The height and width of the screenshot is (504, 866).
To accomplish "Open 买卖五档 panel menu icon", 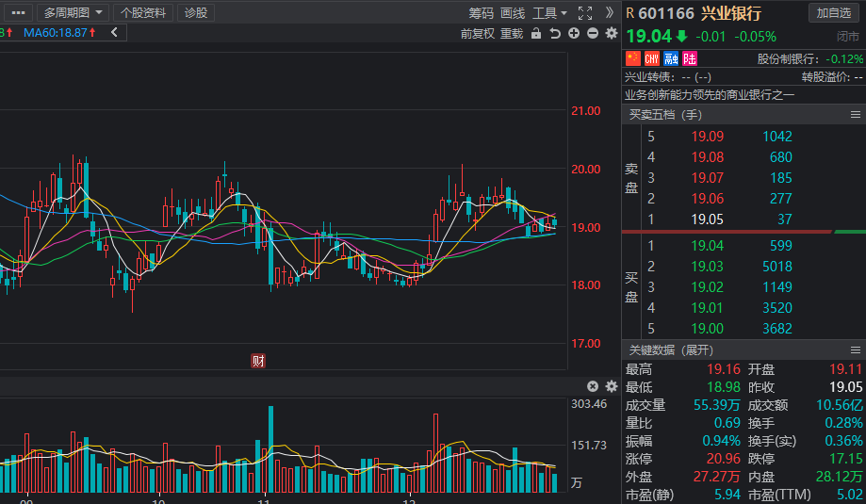I will click(x=855, y=115).
